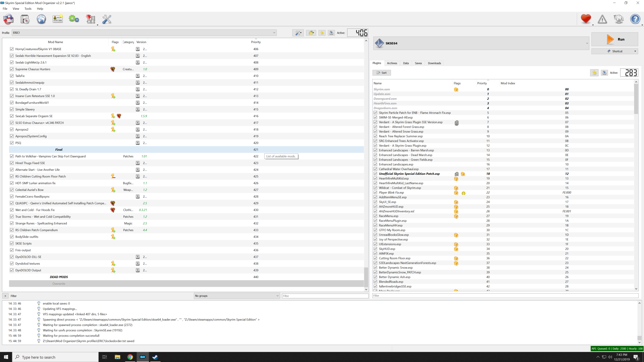Click the Windows Start button
The height and width of the screenshot is (362, 644).
click(x=6, y=357)
